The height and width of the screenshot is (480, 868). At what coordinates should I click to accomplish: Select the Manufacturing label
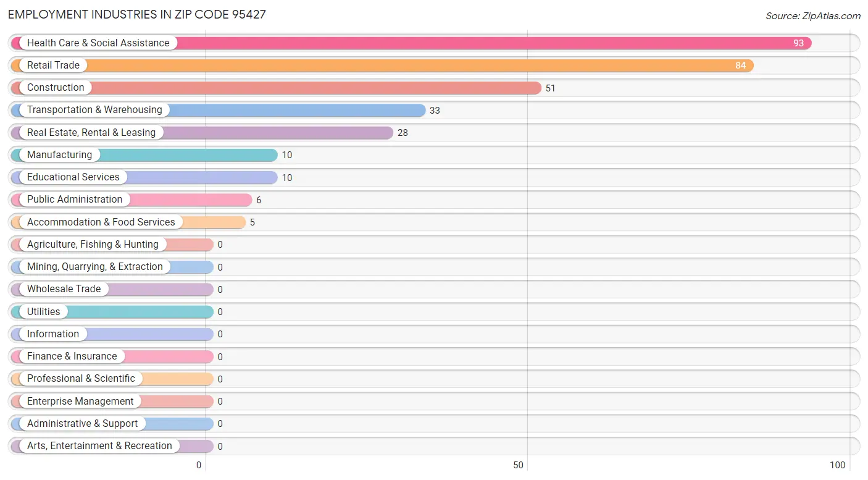tap(59, 154)
